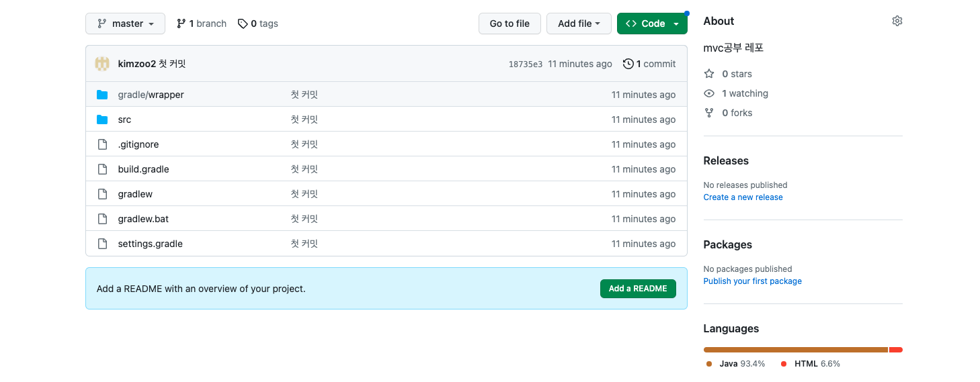Click the Packages heading
The image size is (980, 382).
727,244
